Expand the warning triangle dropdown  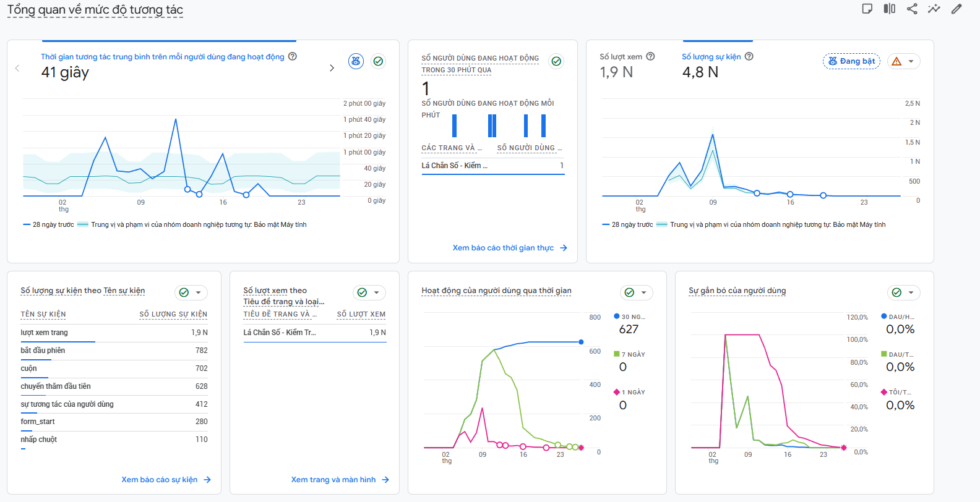point(904,61)
